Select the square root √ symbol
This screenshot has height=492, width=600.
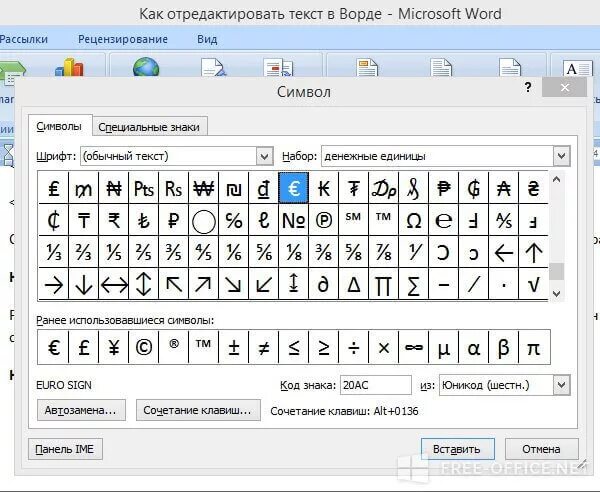533,284
